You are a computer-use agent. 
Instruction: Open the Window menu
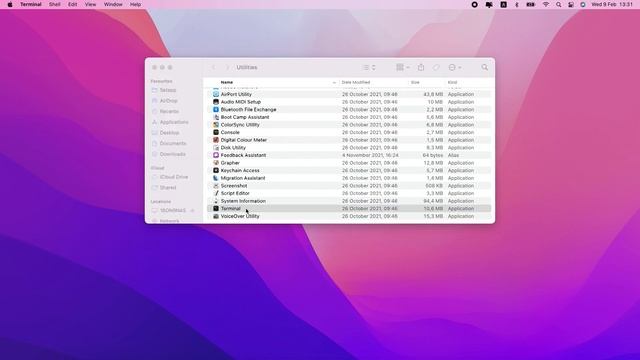[113, 4]
